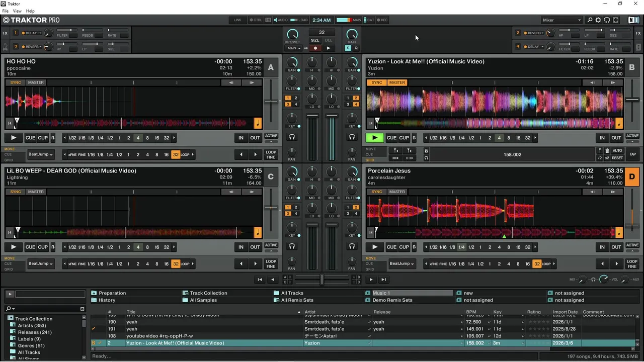The width and height of the screenshot is (644, 362).
Task: Set loop OUT on Deck D
Action: 616,247
